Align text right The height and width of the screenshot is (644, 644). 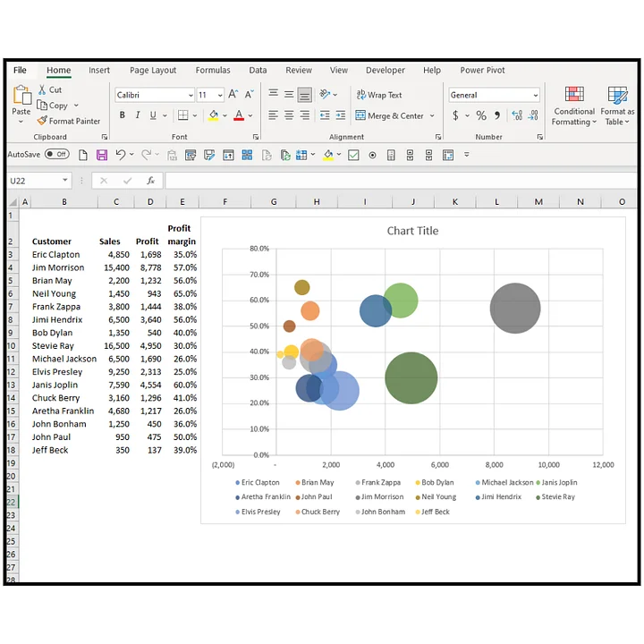click(304, 115)
